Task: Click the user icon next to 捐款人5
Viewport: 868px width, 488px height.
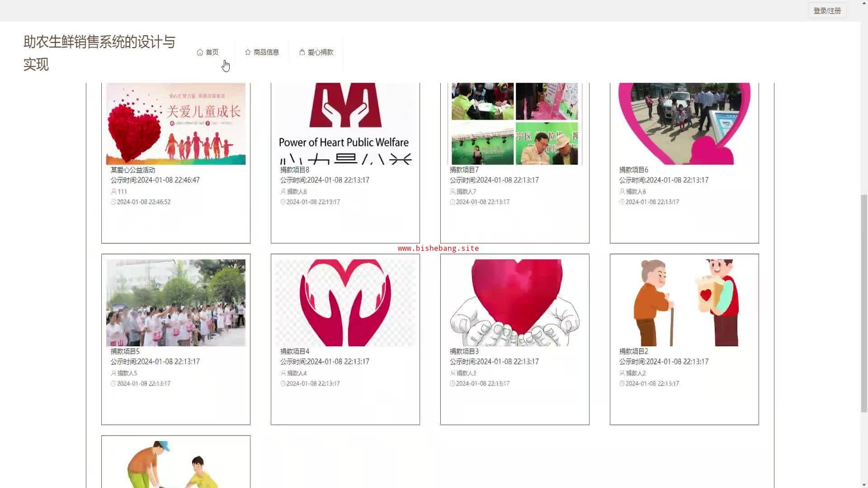Action: pyautogui.click(x=113, y=373)
